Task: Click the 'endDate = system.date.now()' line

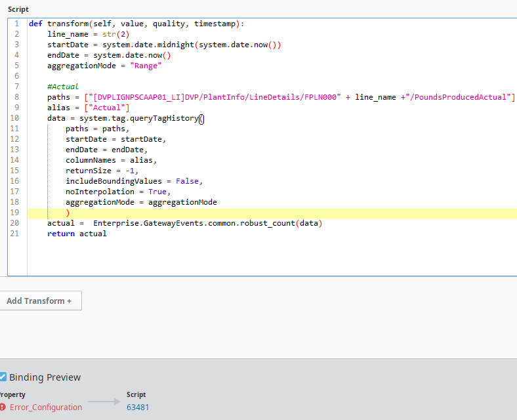Action: point(109,55)
